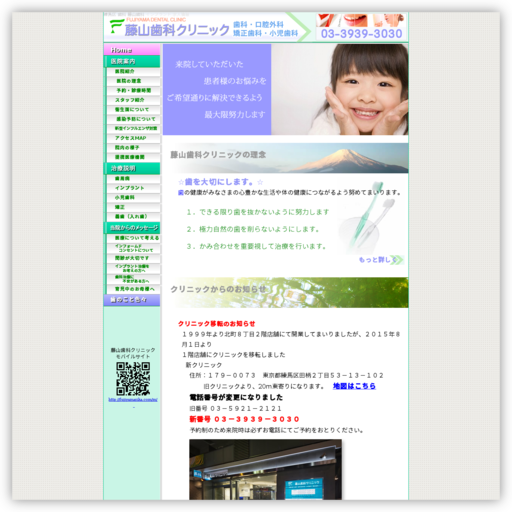Click the 歯科・口腔外科 header text
This screenshot has width=512, height=512.
click(x=258, y=25)
